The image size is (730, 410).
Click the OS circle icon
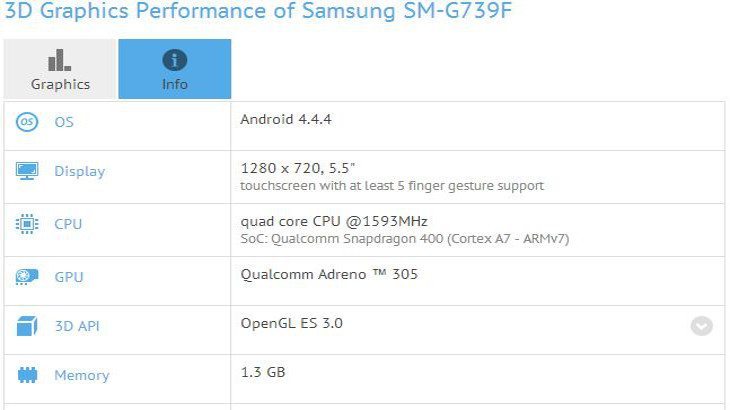[x=27, y=122]
